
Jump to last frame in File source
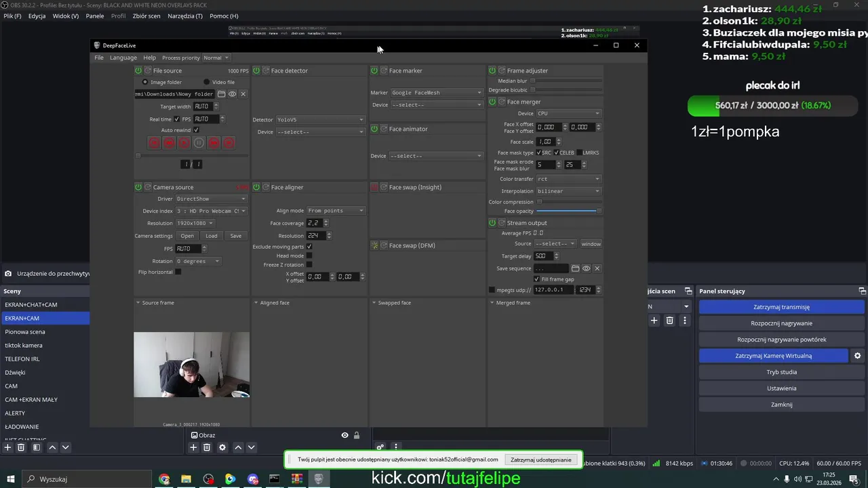pyautogui.click(x=229, y=143)
